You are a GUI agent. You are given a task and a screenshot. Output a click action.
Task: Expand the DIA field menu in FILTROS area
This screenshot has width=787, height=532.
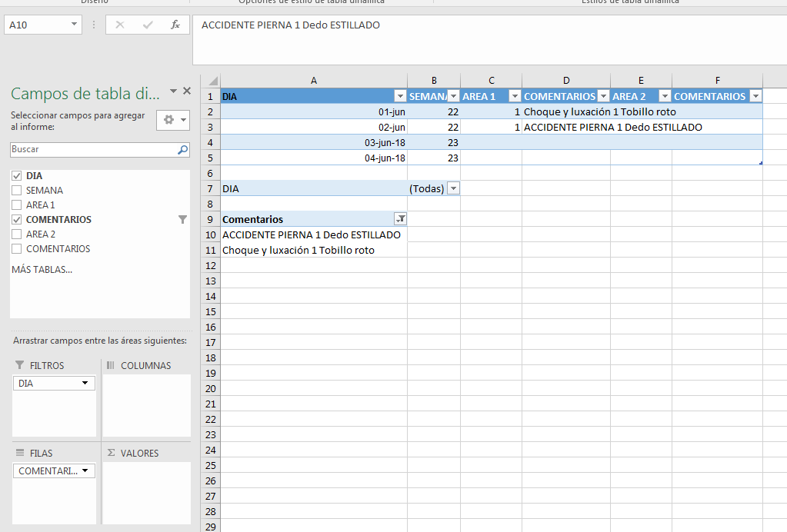(x=85, y=383)
